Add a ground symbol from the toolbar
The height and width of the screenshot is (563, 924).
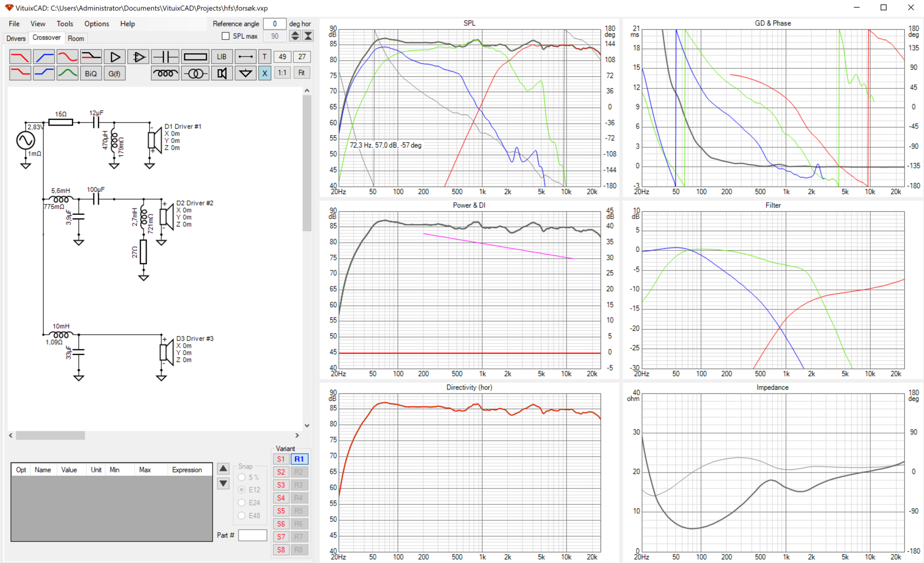pos(245,74)
